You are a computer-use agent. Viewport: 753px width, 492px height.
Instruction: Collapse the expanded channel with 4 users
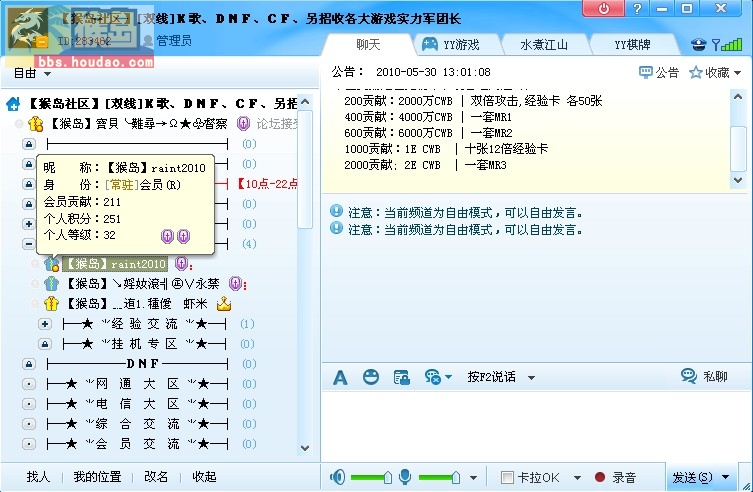29,244
